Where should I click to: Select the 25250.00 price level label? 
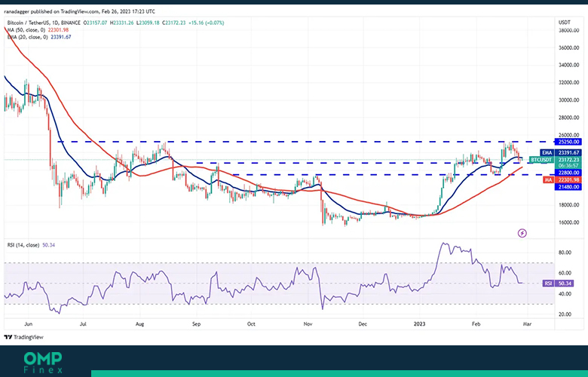(568, 142)
